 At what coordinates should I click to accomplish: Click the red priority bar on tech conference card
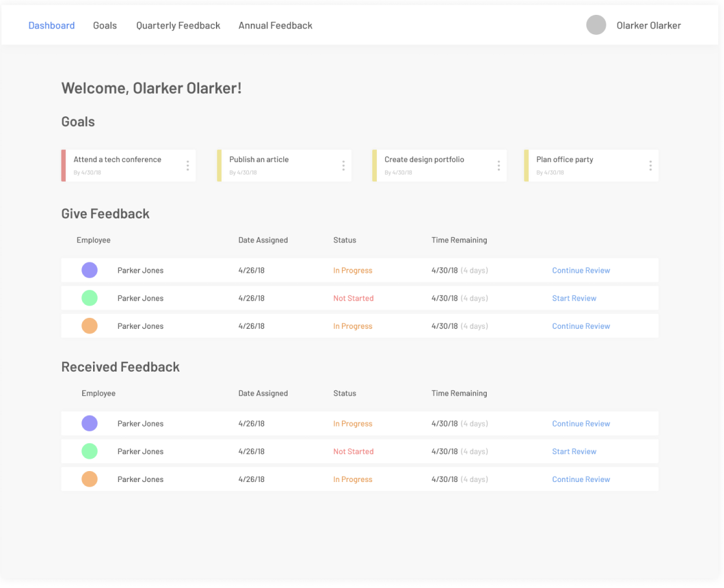point(64,165)
